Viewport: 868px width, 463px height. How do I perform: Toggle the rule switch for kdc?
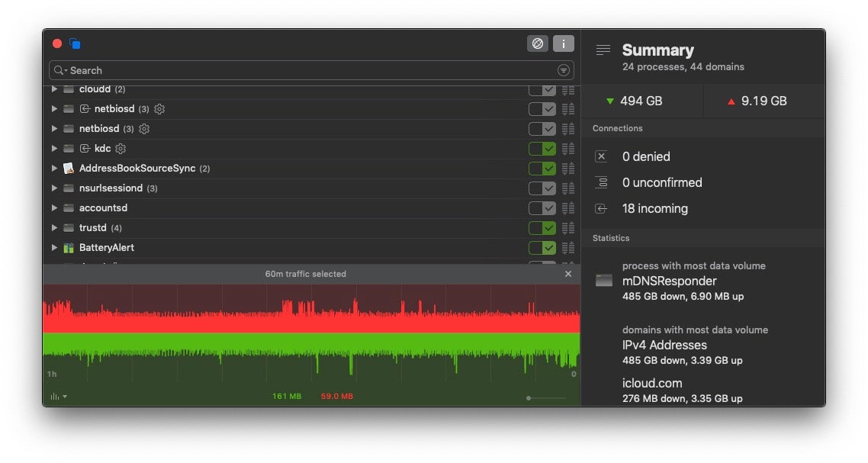pyautogui.click(x=542, y=149)
